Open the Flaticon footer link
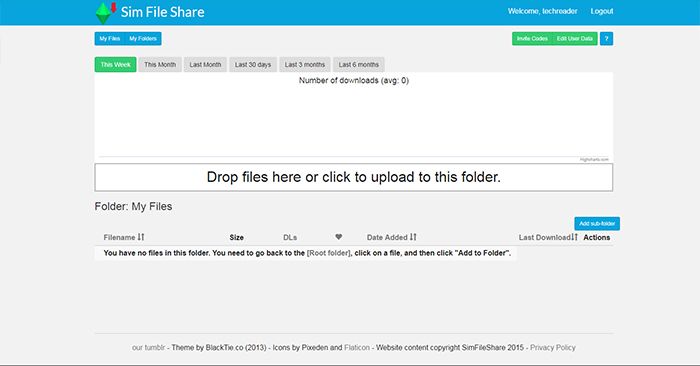The height and width of the screenshot is (366, 700). 357,347
